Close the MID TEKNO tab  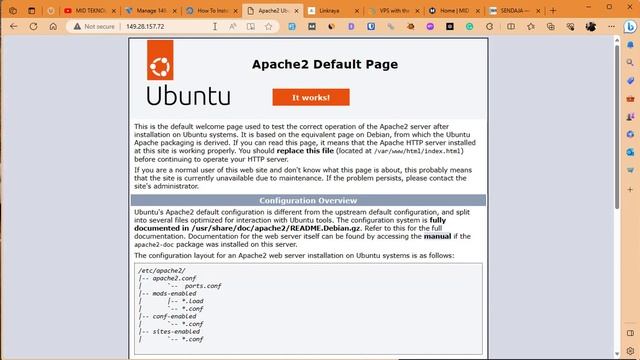[114, 11]
